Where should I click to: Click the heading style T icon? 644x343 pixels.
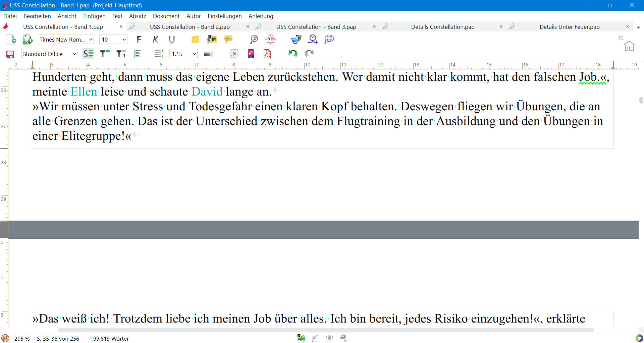click(x=105, y=54)
